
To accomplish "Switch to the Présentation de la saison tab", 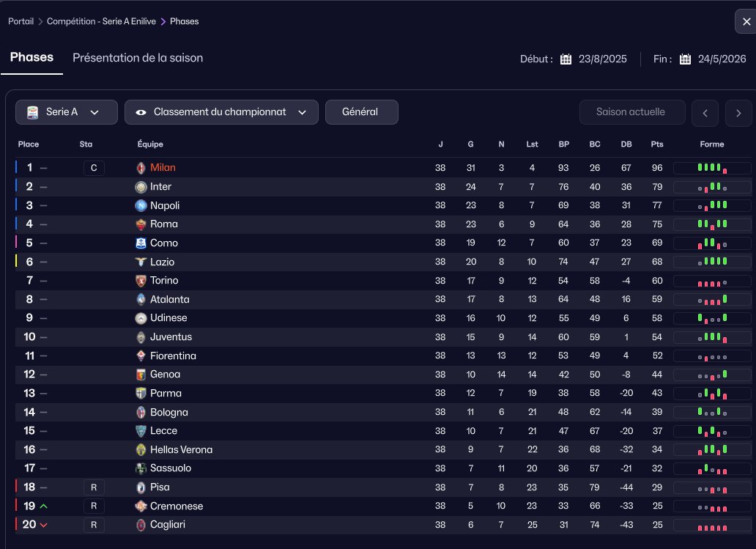I will [138, 58].
